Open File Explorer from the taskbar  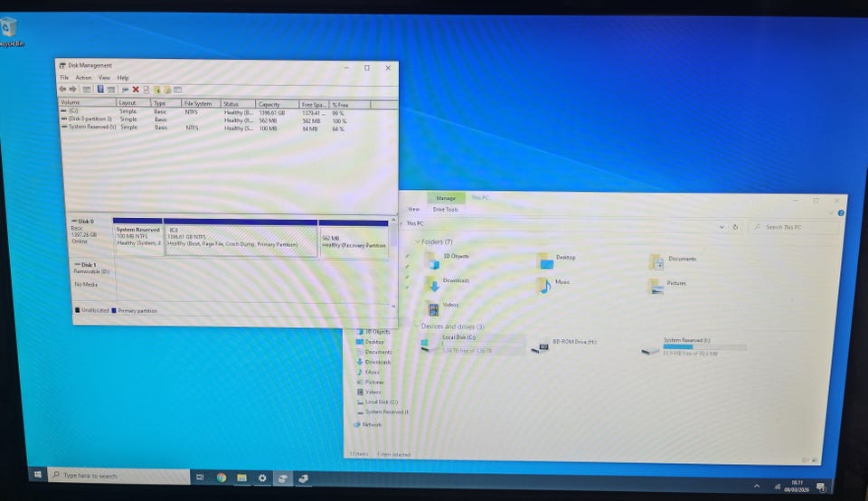[x=242, y=477]
